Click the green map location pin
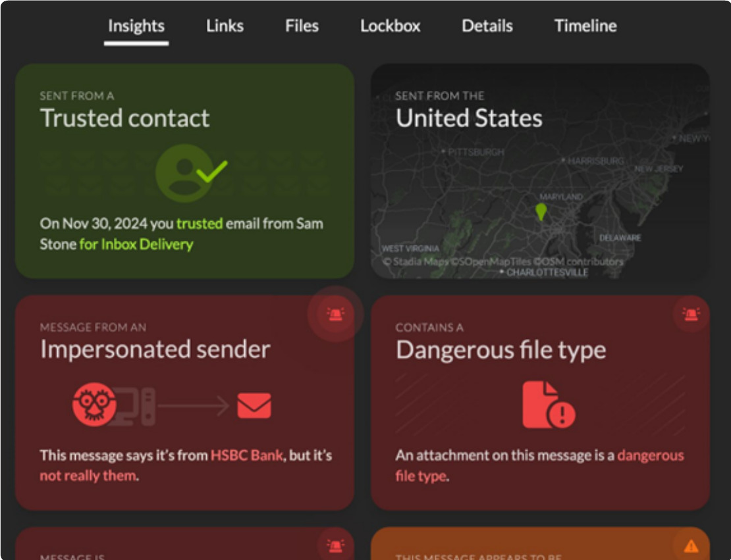731x560 pixels. click(x=541, y=212)
